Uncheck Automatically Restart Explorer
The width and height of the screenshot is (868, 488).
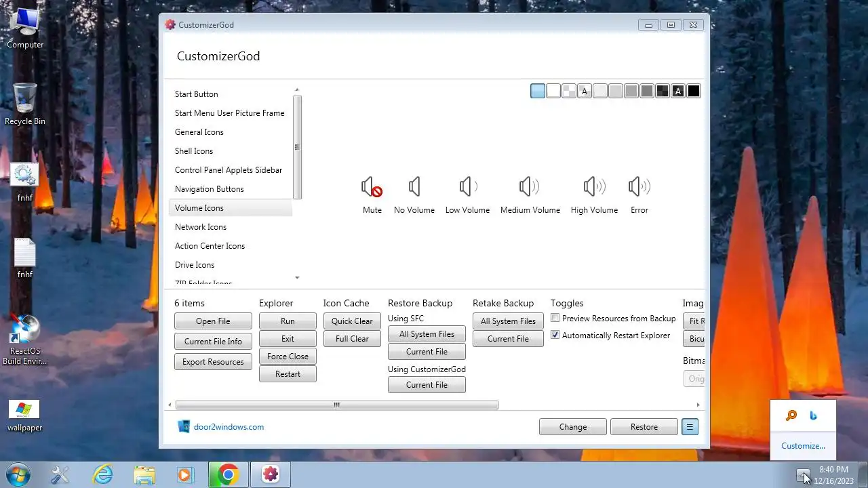click(x=555, y=335)
